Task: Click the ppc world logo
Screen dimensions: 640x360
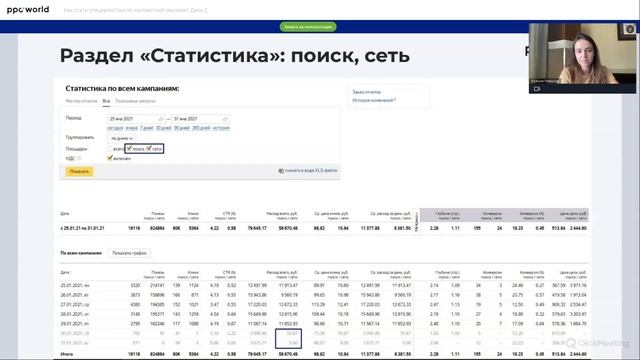Action: tap(28, 9)
